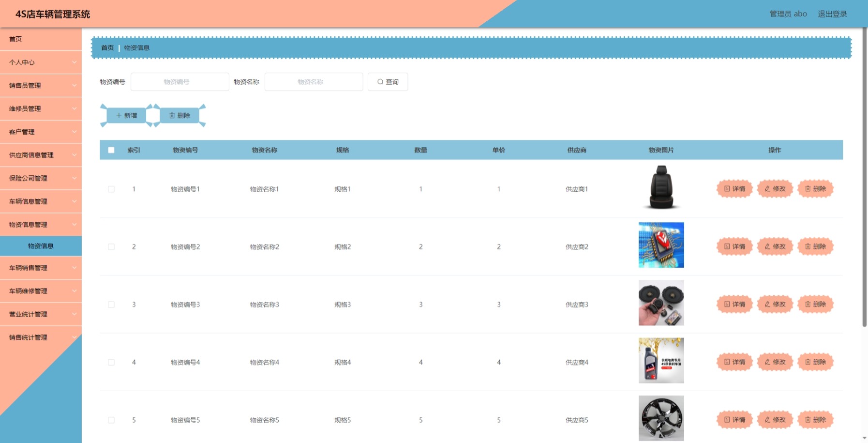Viewport: 868px width, 443px height.
Task: Toggle the select-all checkbox in table header
Action: [x=111, y=150]
